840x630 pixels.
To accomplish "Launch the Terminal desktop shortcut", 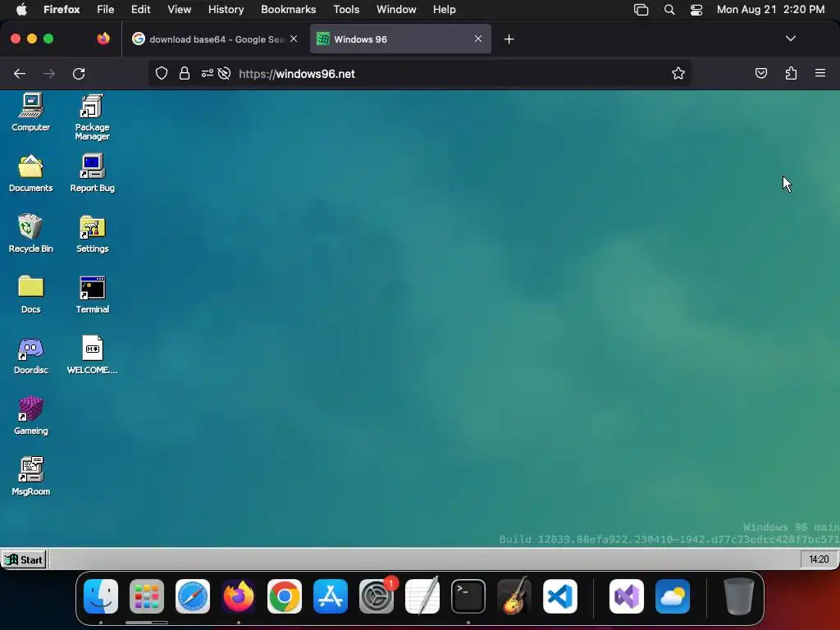I will coord(92,294).
